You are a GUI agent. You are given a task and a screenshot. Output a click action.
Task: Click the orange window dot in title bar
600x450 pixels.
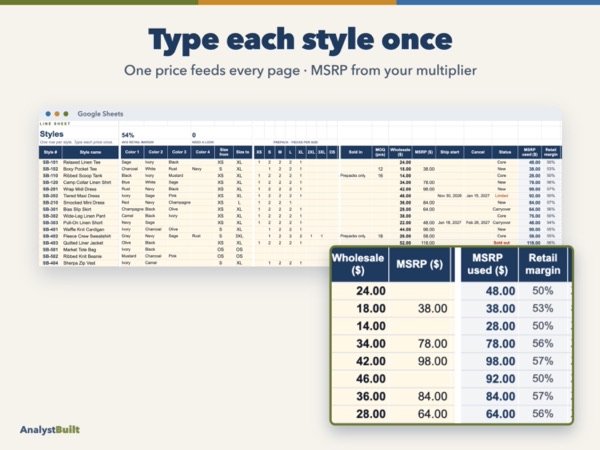point(57,114)
